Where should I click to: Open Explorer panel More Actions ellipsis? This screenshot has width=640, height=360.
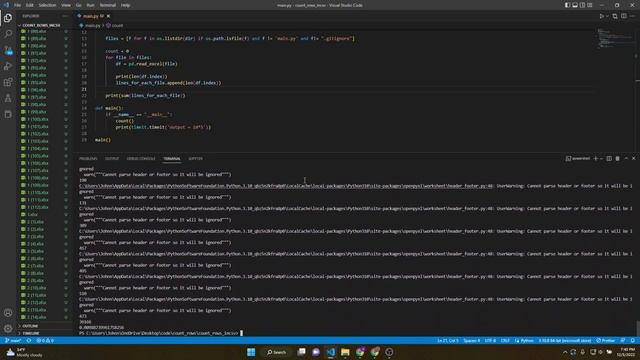coord(65,16)
